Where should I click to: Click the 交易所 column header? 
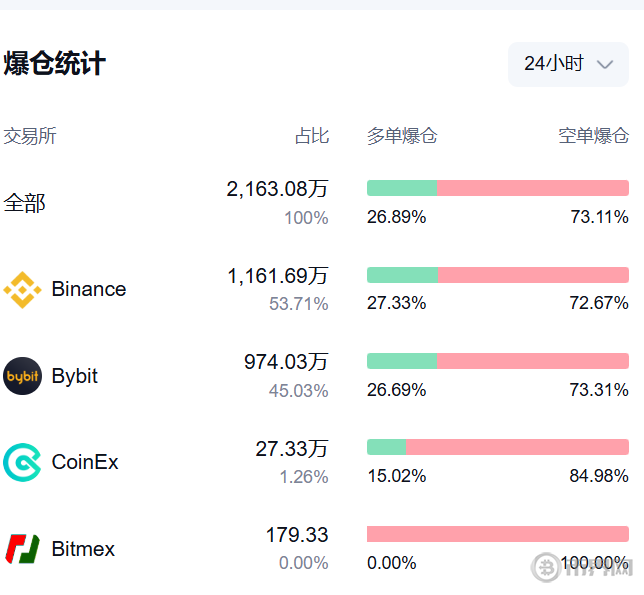pyautogui.click(x=30, y=136)
